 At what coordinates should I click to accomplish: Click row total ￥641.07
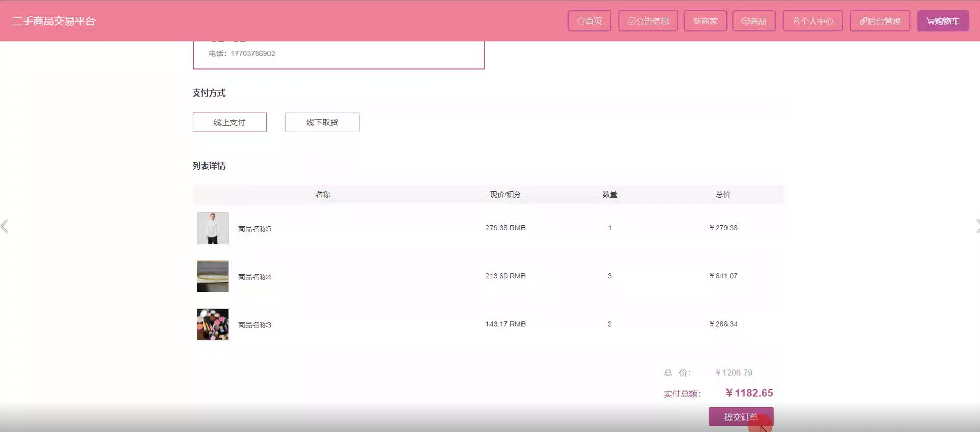tap(723, 276)
